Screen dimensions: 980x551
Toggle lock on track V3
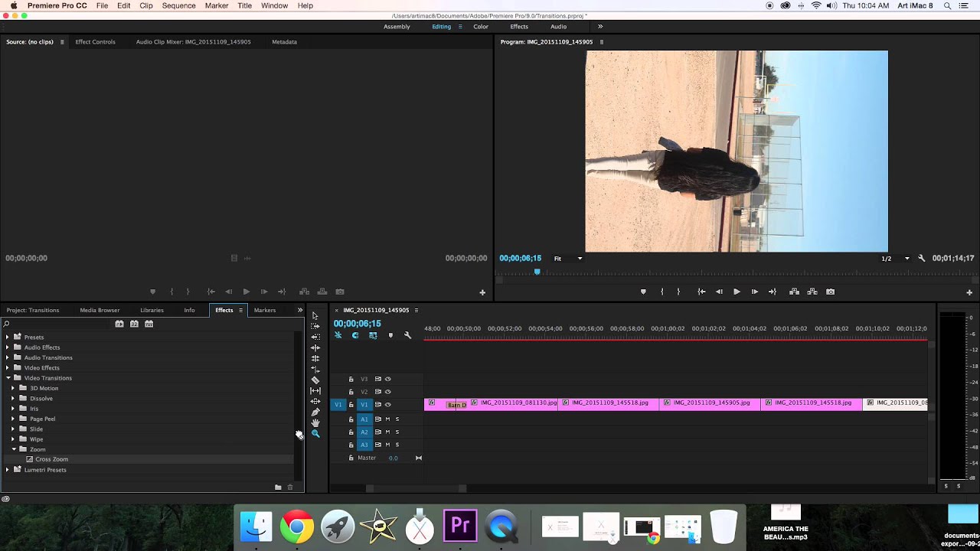[x=351, y=379]
